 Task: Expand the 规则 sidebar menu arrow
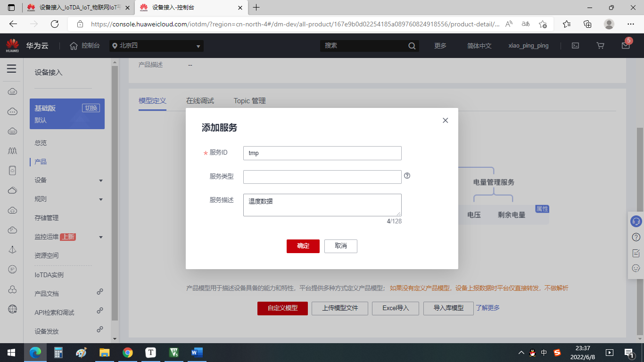click(x=101, y=199)
